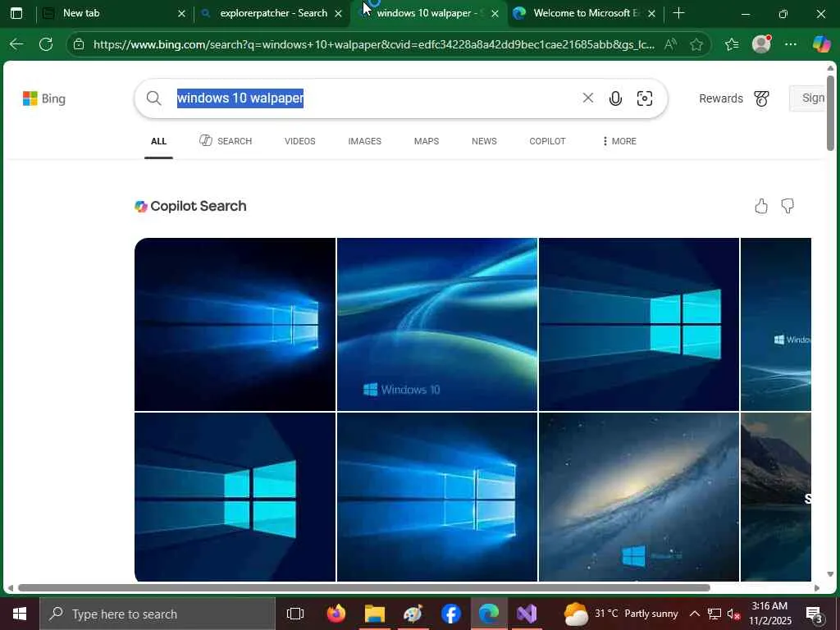Open the Copilot sidebar icon

821,44
